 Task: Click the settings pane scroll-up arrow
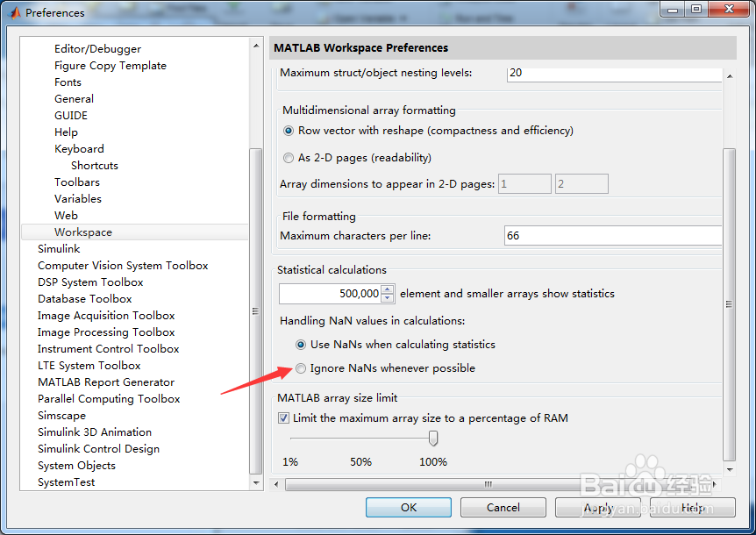pos(730,76)
